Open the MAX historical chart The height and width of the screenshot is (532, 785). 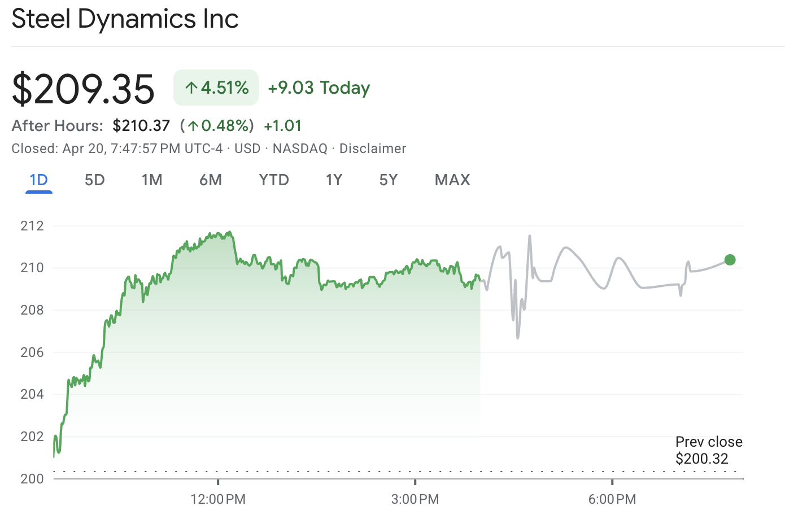click(x=452, y=180)
